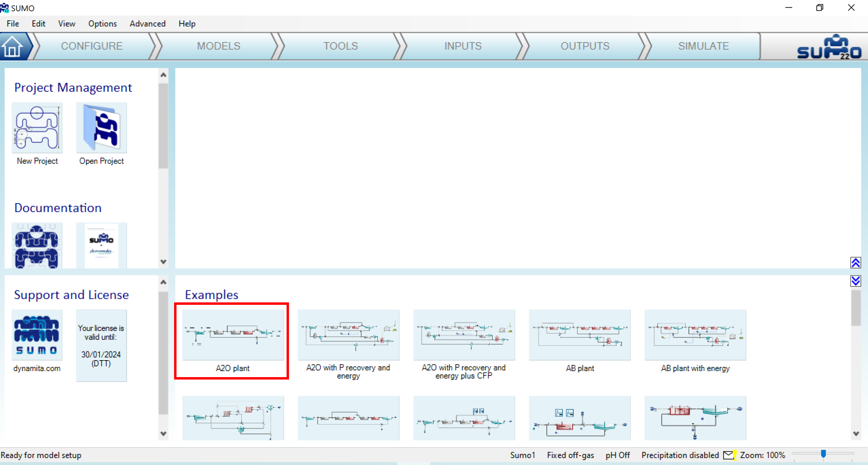Open the AB plant example thumbnail
This screenshot has height=465, width=868.
click(580, 335)
